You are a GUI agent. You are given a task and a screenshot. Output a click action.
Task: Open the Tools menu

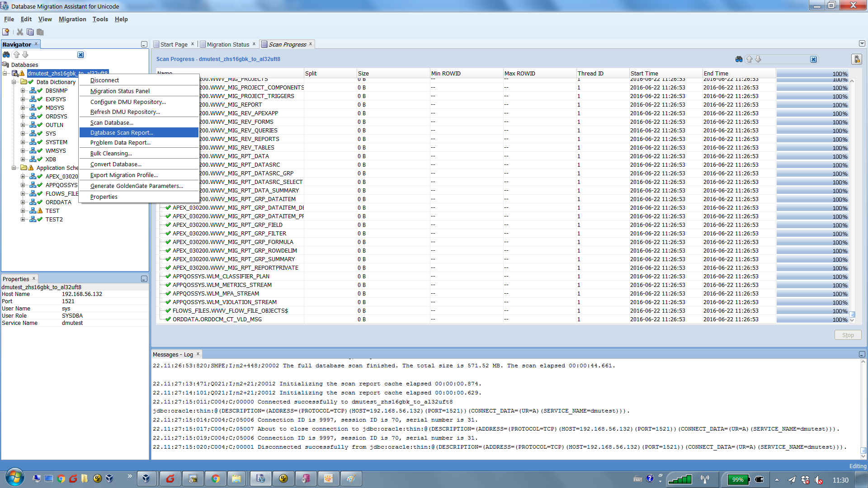tap(100, 19)
